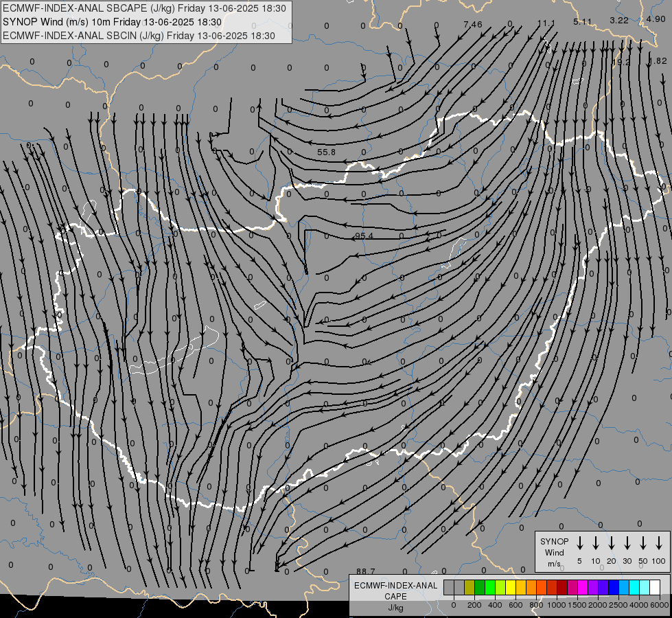Image resolution: width=672 pixels, height=618 pixels.
Task: Click the 'SYNOP Wind m/s' legend label
Action: [x=554, y=552]
